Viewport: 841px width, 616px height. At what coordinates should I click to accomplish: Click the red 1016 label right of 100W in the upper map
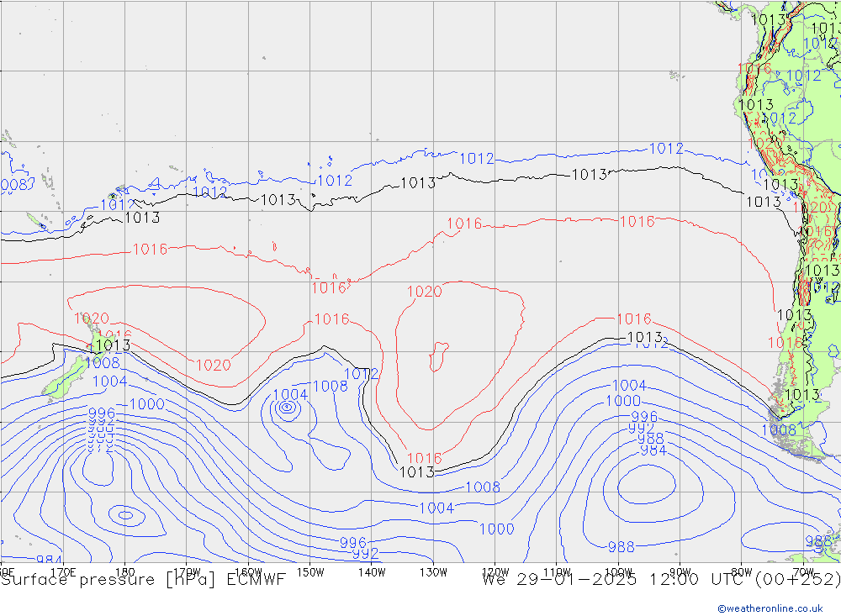(637, 222)
